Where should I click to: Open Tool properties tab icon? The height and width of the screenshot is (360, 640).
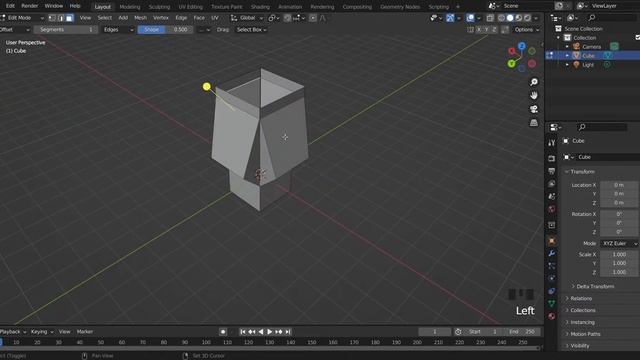(551, 142)
